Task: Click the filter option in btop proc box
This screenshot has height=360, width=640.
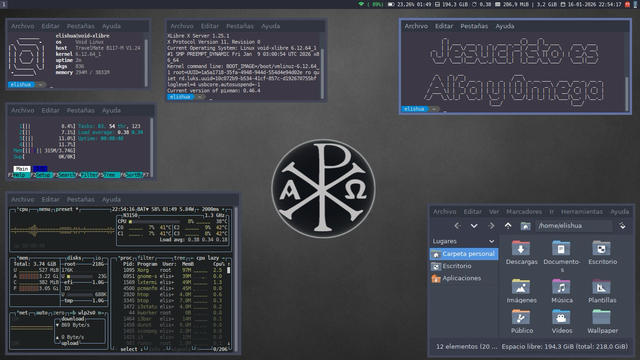Action: pyautogui.click(x=146, y=258)
